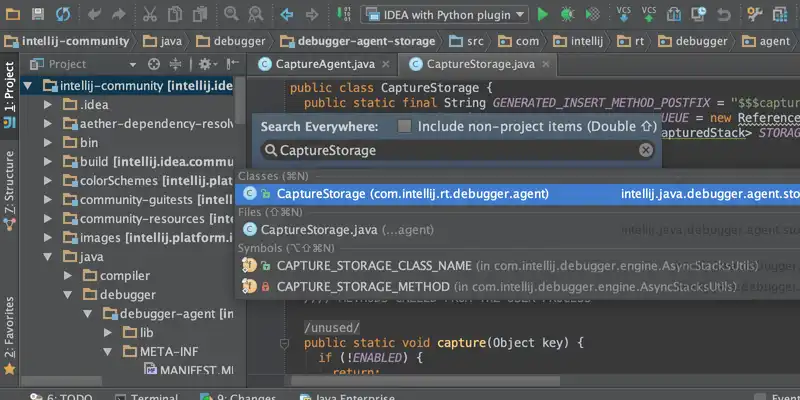Start debugging with the bug icon
Screen dimensions: 800x400
[567, 14]
